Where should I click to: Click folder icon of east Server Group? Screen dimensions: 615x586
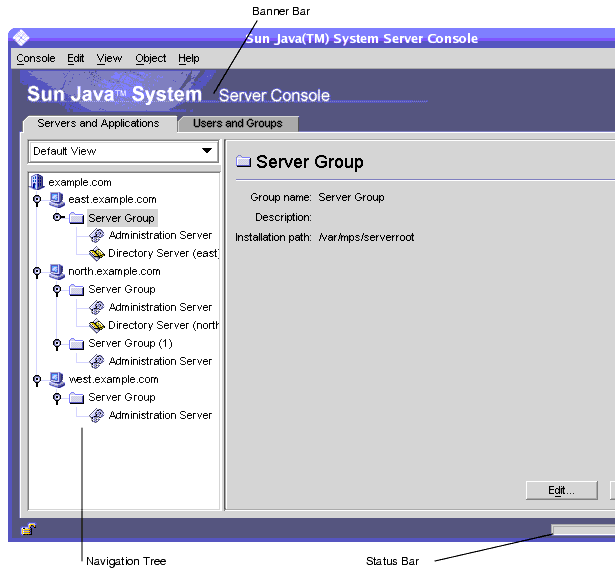[x=76, y=218]
